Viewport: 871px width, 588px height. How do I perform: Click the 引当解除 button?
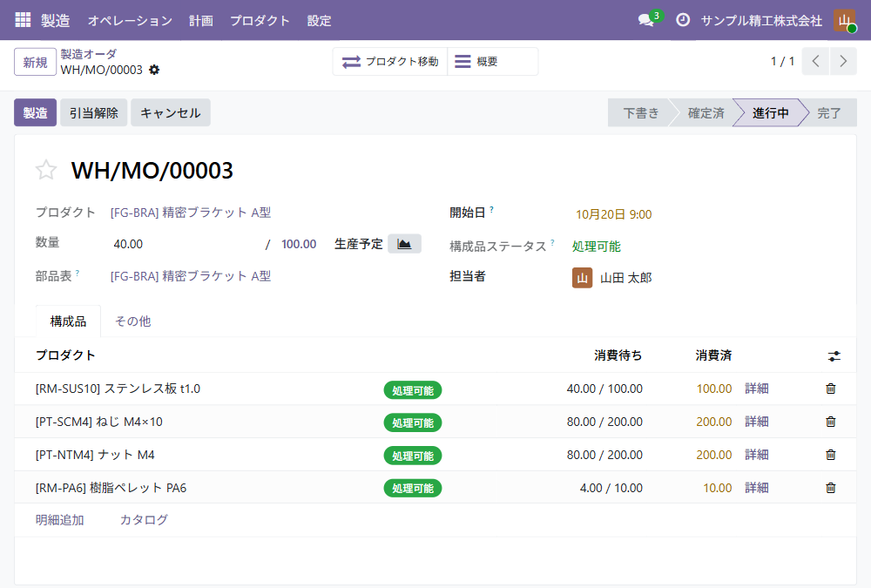[94, 113]
